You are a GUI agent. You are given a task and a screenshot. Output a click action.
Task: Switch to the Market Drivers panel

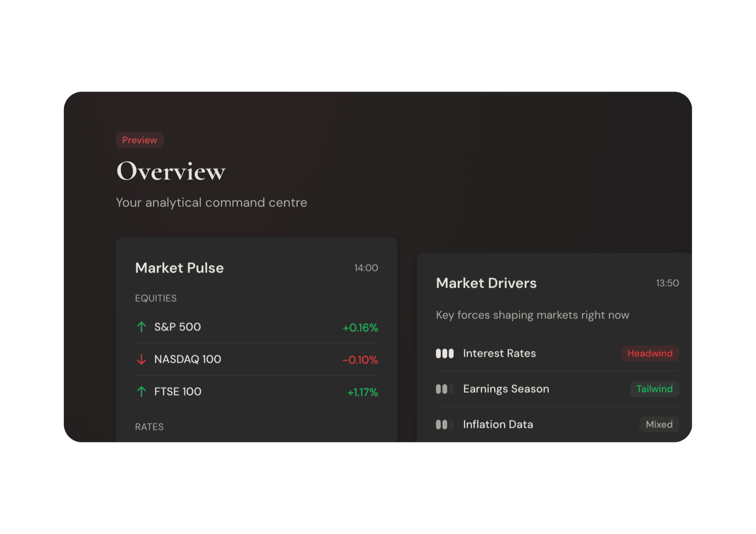click(x=486, y=283)
